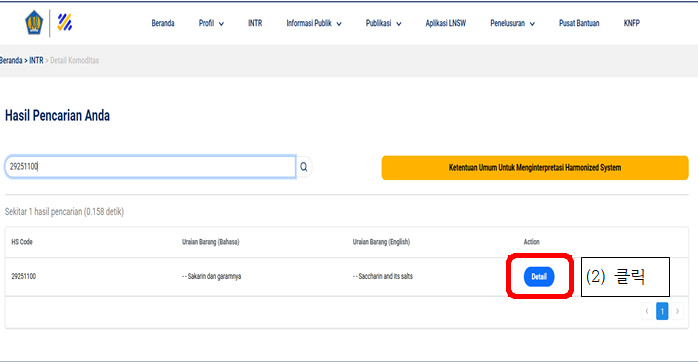This screenshot has height=362, width=698.
Task: Click the Action column header
Action: (x=532, y=242)
